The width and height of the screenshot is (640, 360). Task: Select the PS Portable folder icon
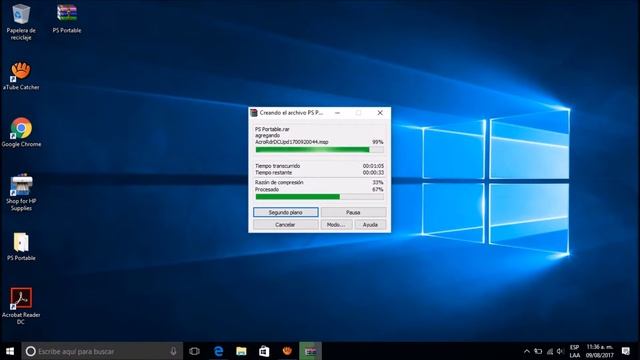click(21, 247)
